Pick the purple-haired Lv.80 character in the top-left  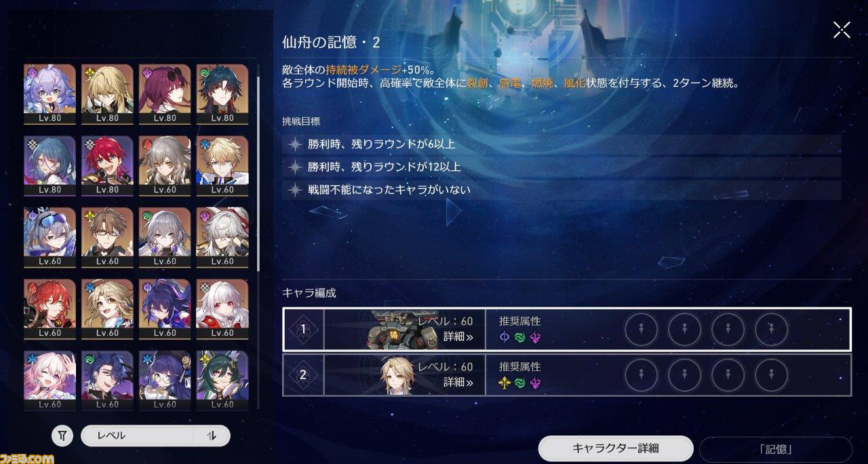click(x=50, y=94)
